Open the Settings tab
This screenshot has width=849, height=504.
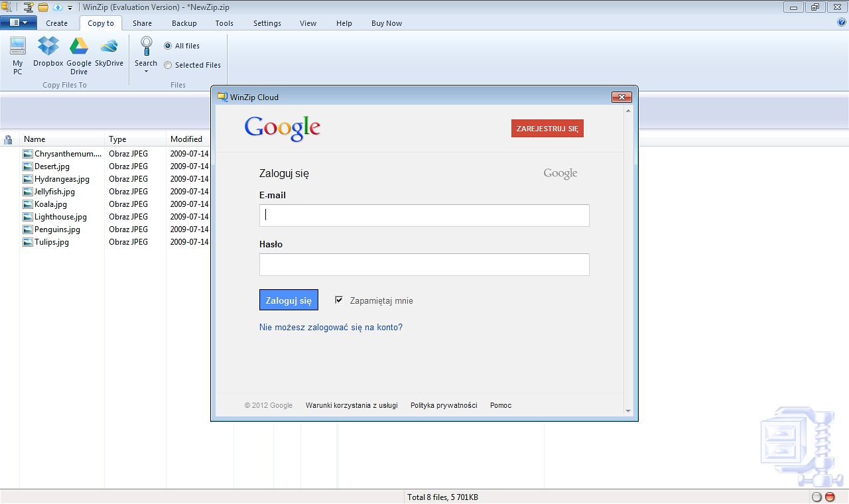pos(267,23)
